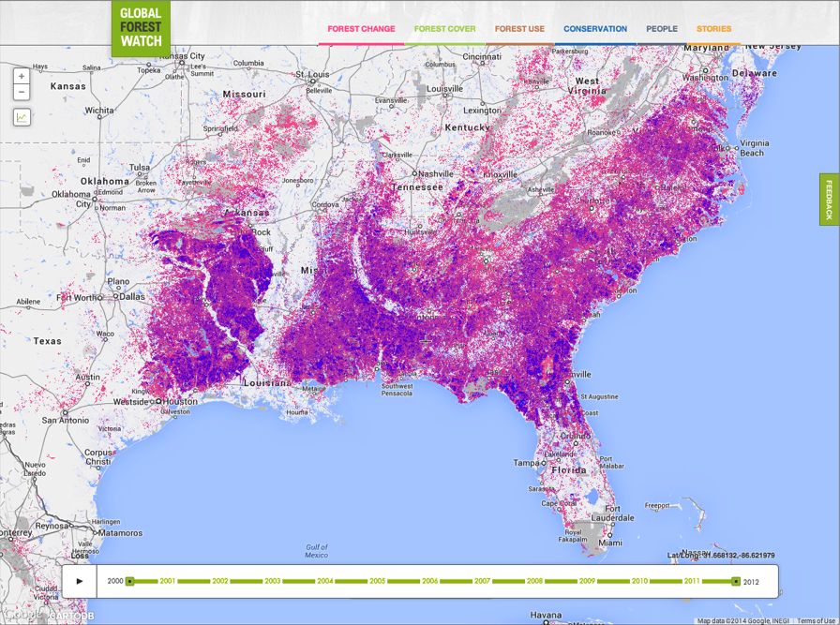Open the Terms of Use link
The width and height of the screenshot is (840, 625).
tap(816, 620)
